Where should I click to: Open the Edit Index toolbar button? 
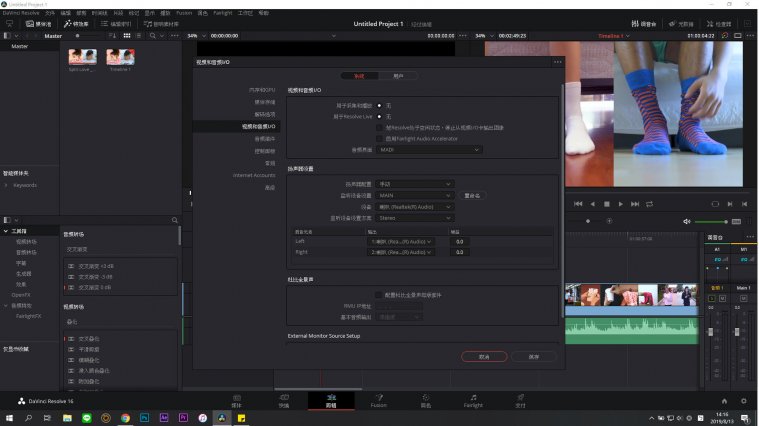(116, 24)
